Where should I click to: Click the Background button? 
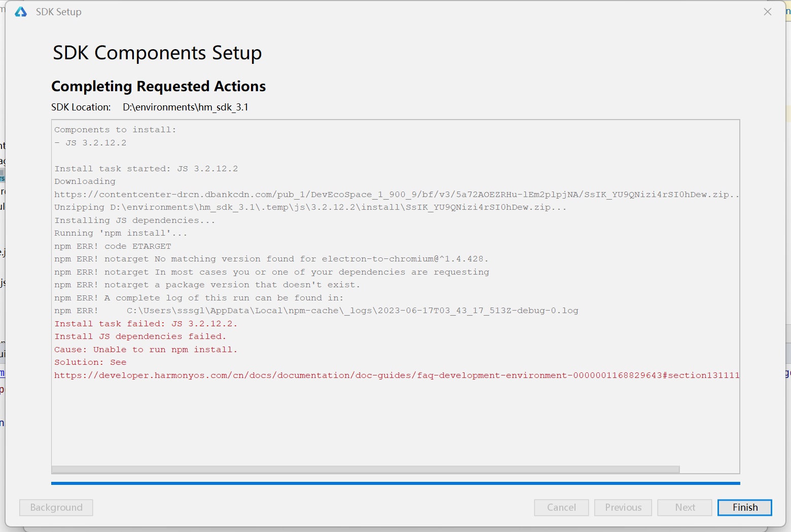point(56,507)
